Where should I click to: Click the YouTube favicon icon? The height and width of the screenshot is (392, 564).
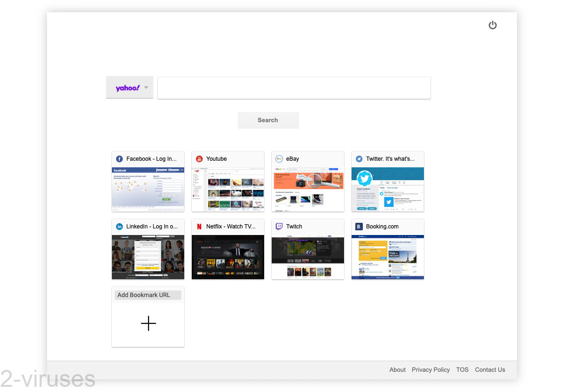(x=199, y=159)
